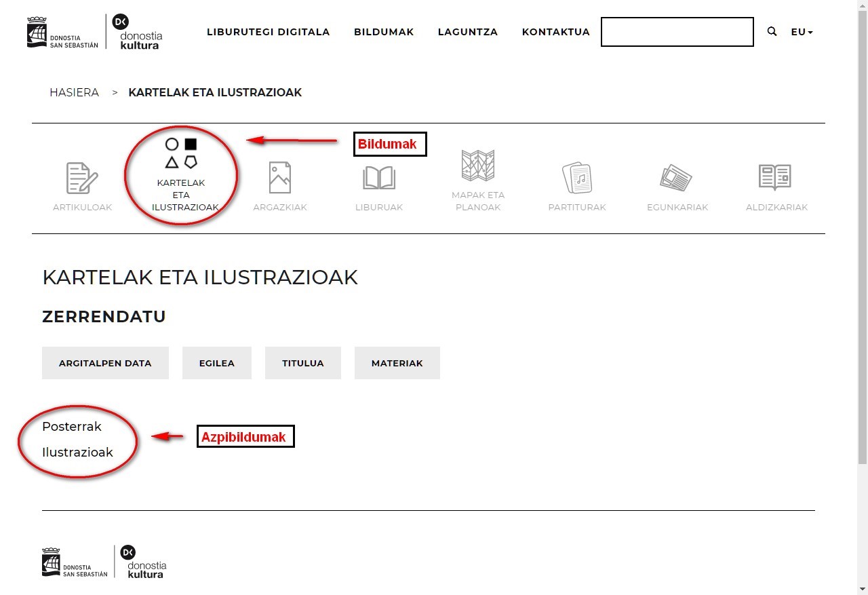Expand the EU language dropdown

pyautogui.click(x=802, y=32)
